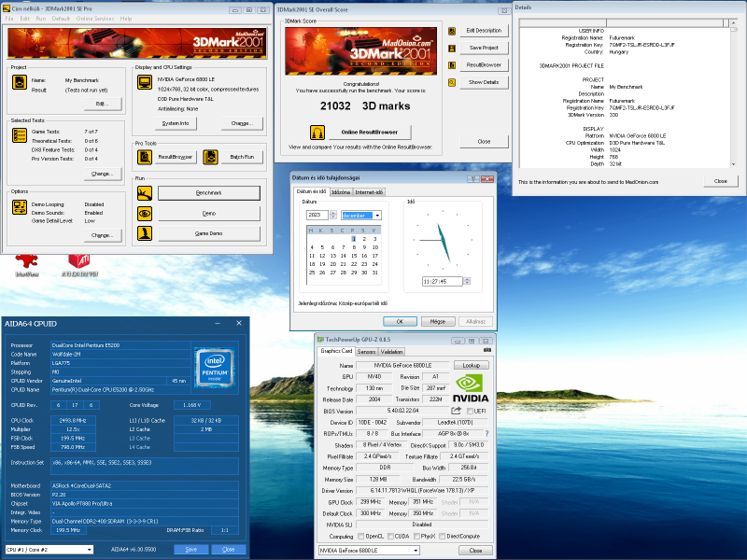Open the Edit menu in 3DMark2001
Screen dimensions: 747x560
tap(25, 19)
